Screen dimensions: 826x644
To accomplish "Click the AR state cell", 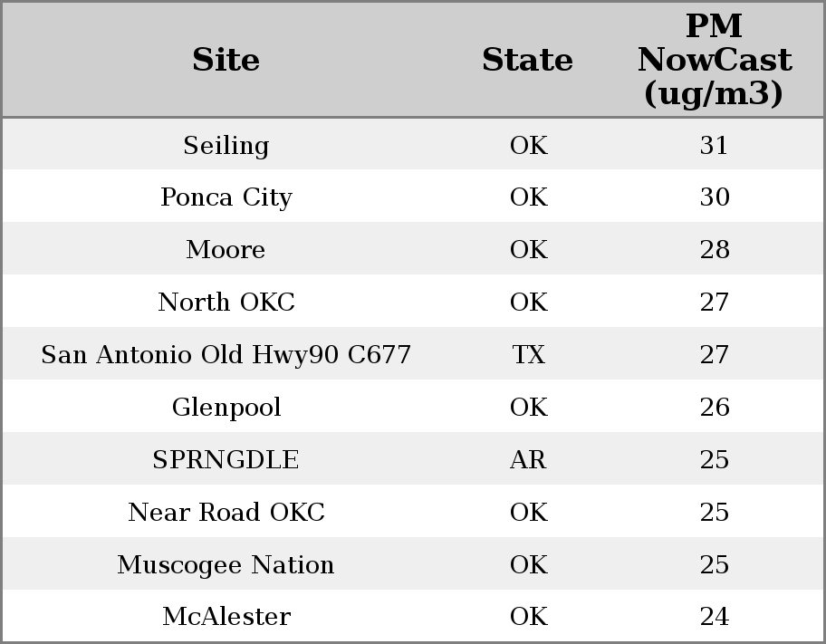I will [528, 459].
